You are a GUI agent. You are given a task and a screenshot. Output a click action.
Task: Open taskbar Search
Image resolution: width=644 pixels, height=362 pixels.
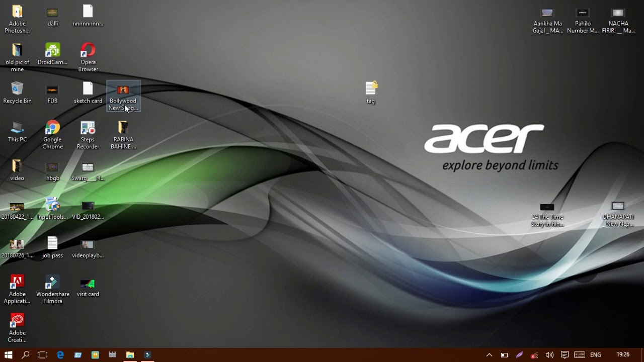tap(25, 355)
